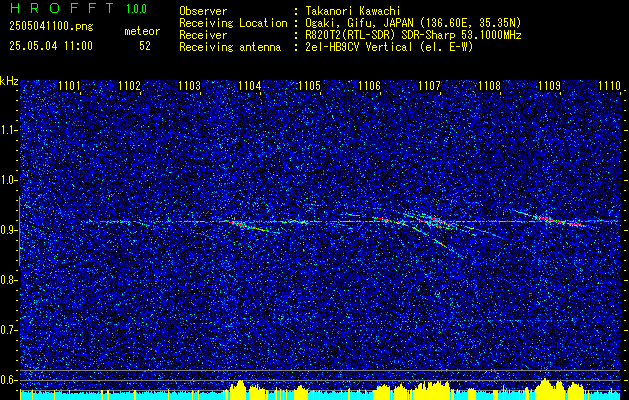Click the 1104 time marker
This screenshot has width=629, height=400.
[x=250, y=86]
